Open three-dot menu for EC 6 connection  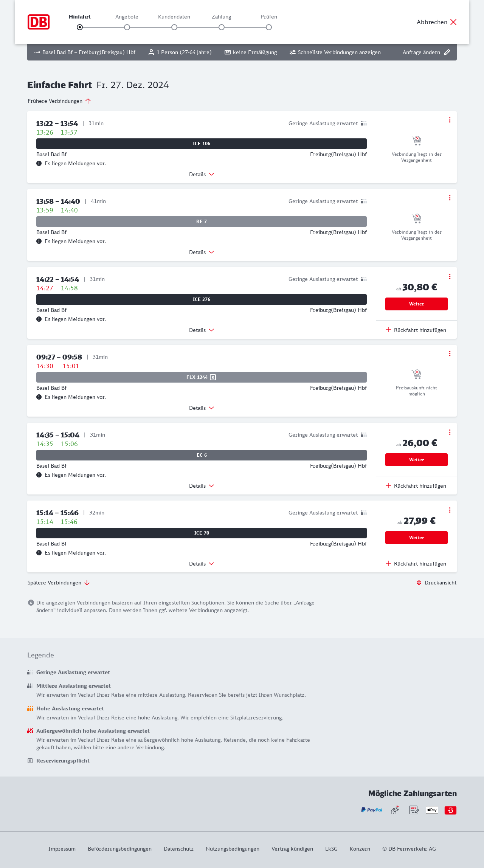coord(450,432)
